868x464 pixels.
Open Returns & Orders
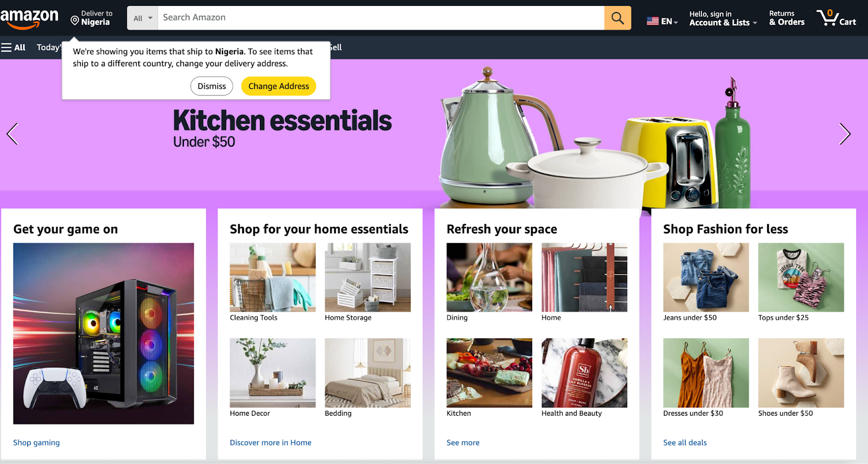(x=787, y=18)
